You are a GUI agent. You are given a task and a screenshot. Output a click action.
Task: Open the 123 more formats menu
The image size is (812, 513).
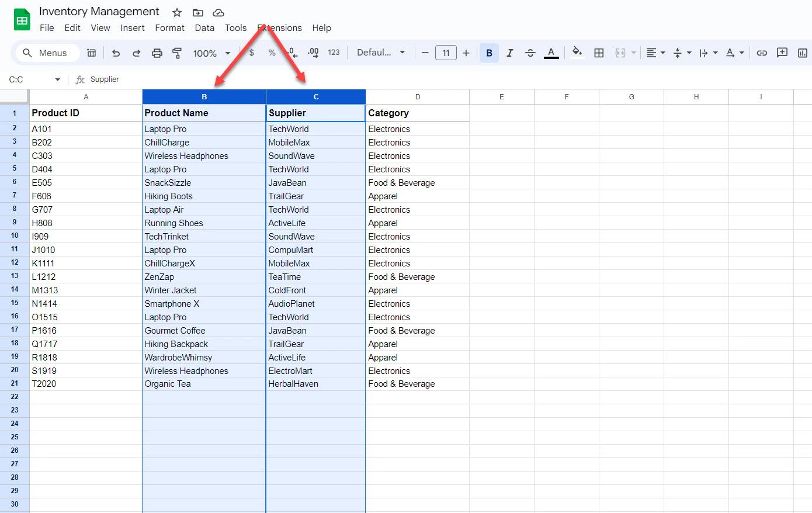[334, 53]
